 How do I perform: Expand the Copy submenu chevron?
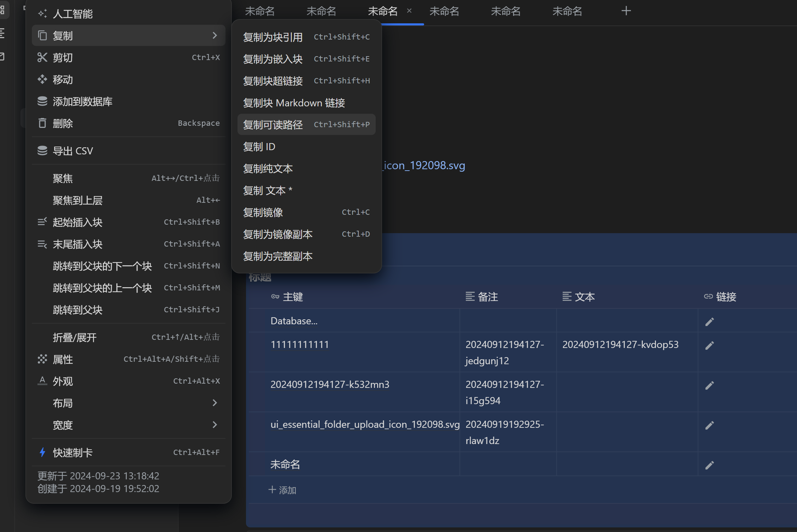tap(215, 36)
